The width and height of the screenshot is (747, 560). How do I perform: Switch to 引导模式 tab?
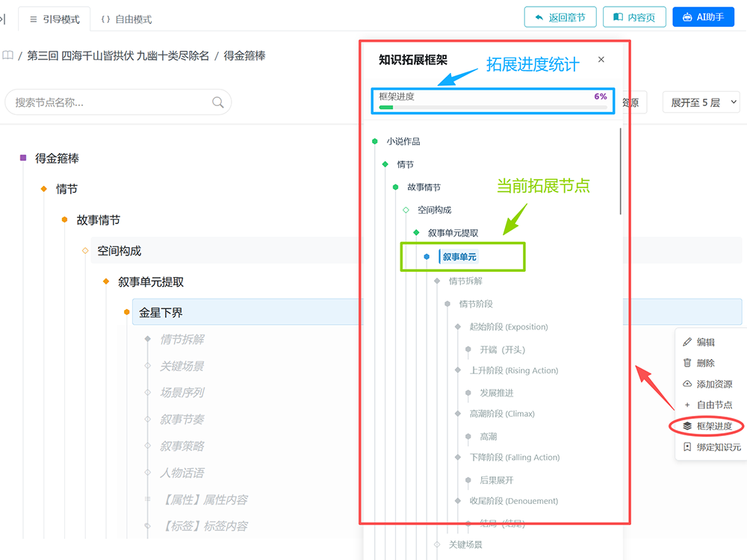click(x=55, y=19)
